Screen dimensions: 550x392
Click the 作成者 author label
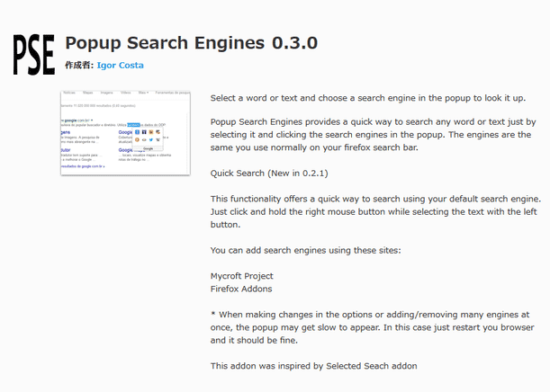79,66
